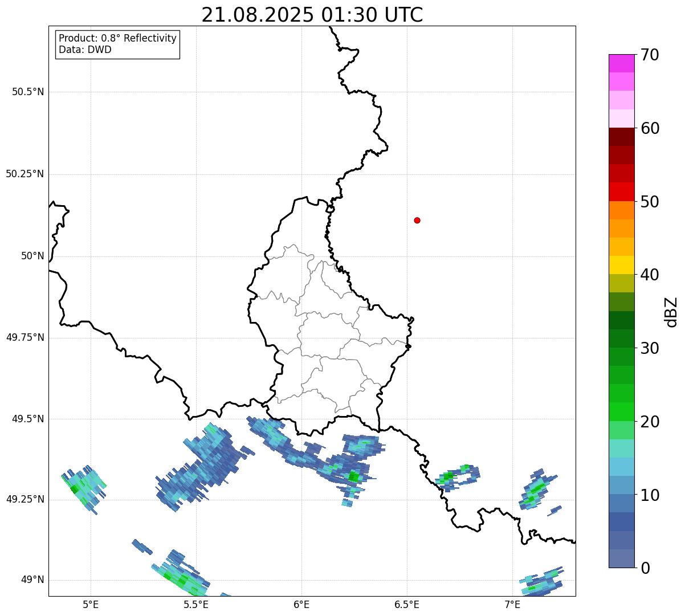Click the plot title 21.08.2025 01:30 UTC
The height and width of the screenshot is (616, 685).
pos(312,15)
